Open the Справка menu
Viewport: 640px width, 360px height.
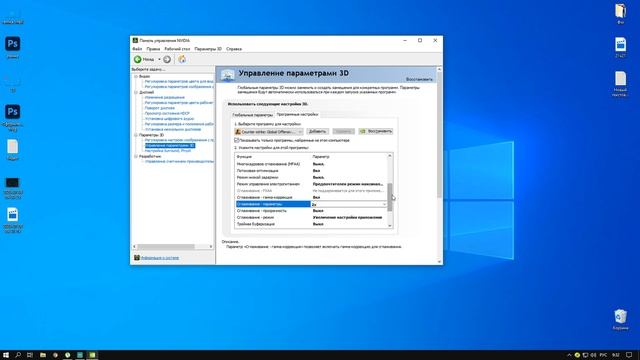tap(234, 49)
